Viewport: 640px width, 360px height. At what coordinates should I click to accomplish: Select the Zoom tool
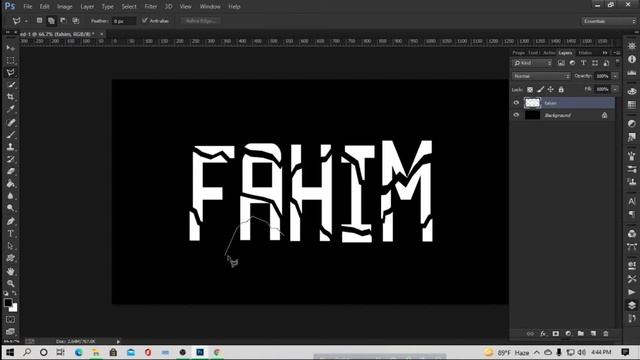[x=11, y=283]
